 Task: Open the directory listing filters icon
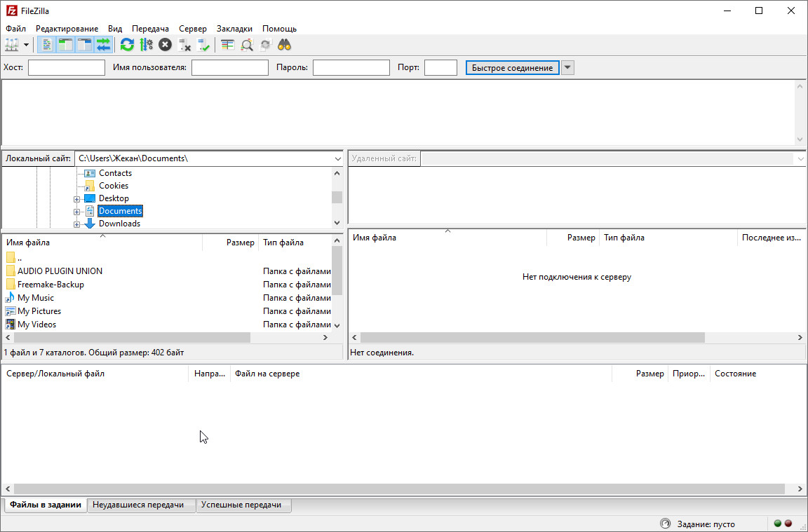pos(227,45)
